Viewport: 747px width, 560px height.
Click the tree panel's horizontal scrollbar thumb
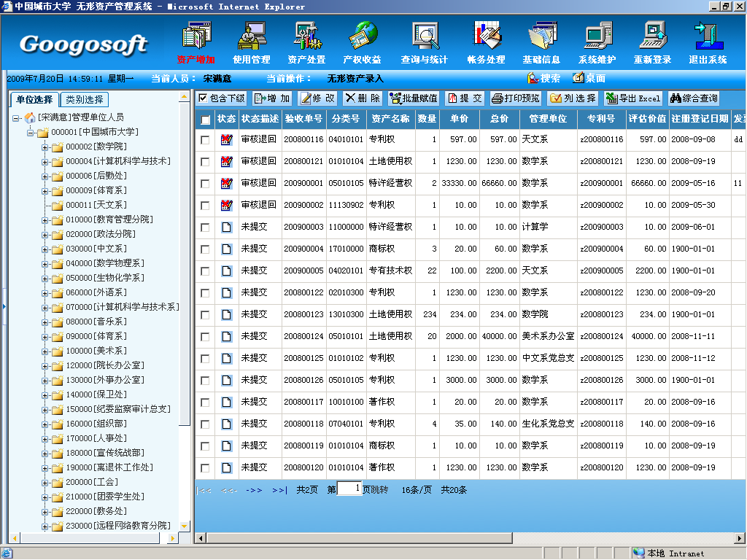(90, 538)
